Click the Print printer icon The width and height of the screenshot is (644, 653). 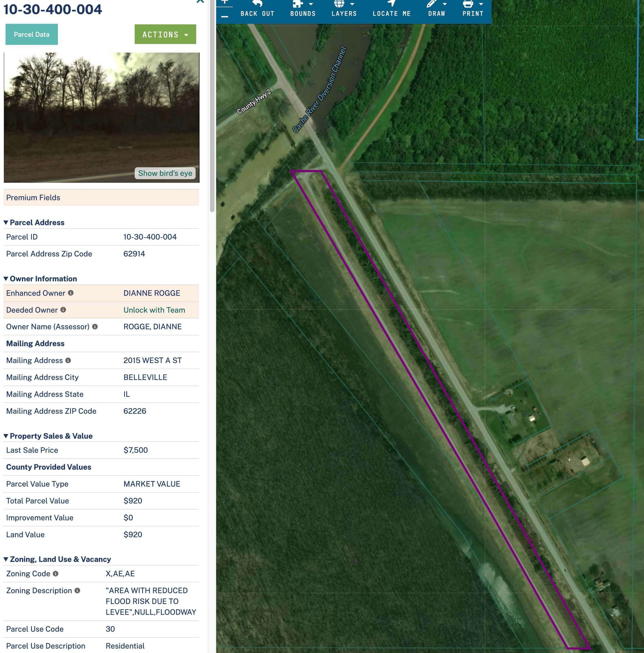click(x=468, y=4)
